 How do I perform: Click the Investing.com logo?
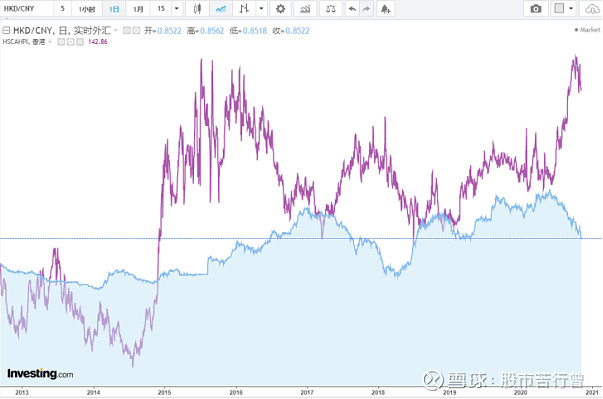40,374
